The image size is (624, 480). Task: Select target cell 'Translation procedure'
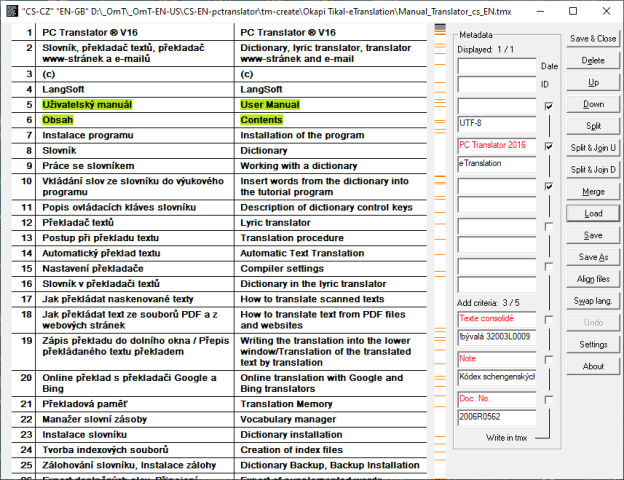(x=331, y=238)
